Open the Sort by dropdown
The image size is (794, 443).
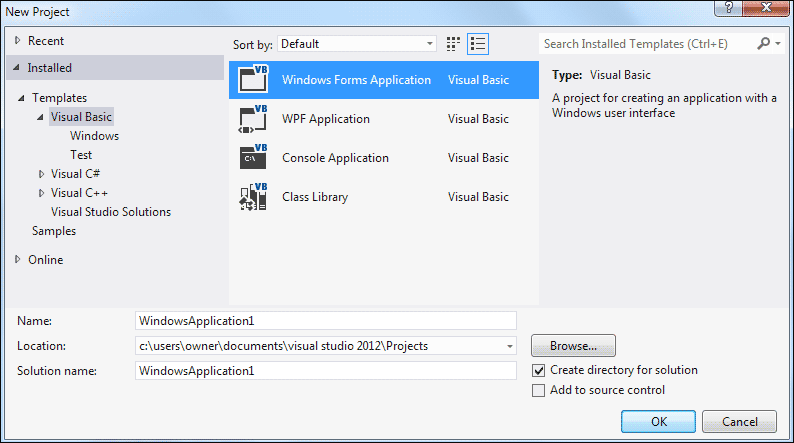[357, 44]
